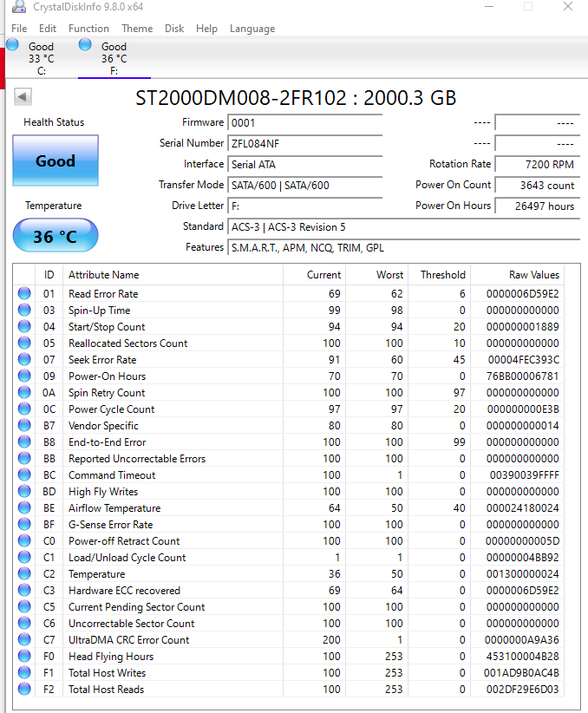
Task: Click the Power On Count value 3643 count
Action: (538, 185)
